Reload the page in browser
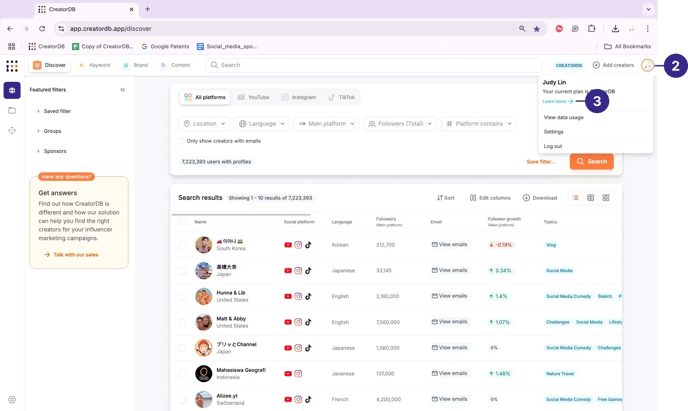The image size is (688, 411). pos(42,29)
